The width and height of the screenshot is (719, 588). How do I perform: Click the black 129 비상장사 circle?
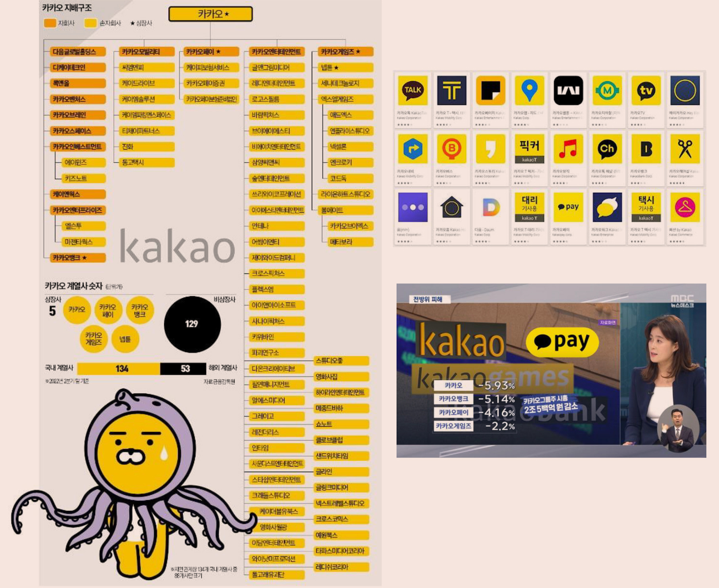(192, 324)
